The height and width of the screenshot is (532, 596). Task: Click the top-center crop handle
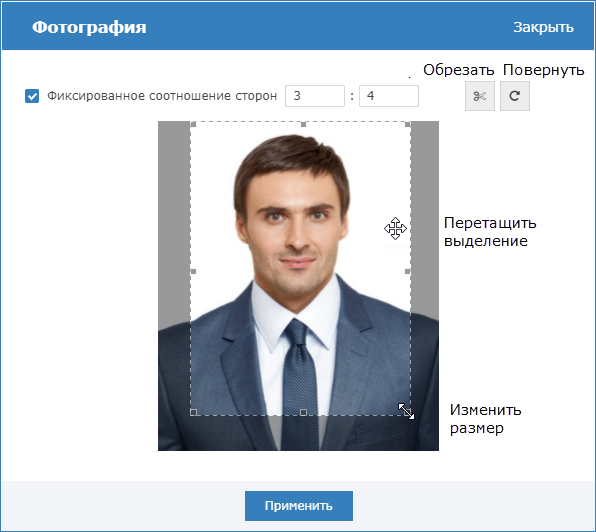pos(303,124)
